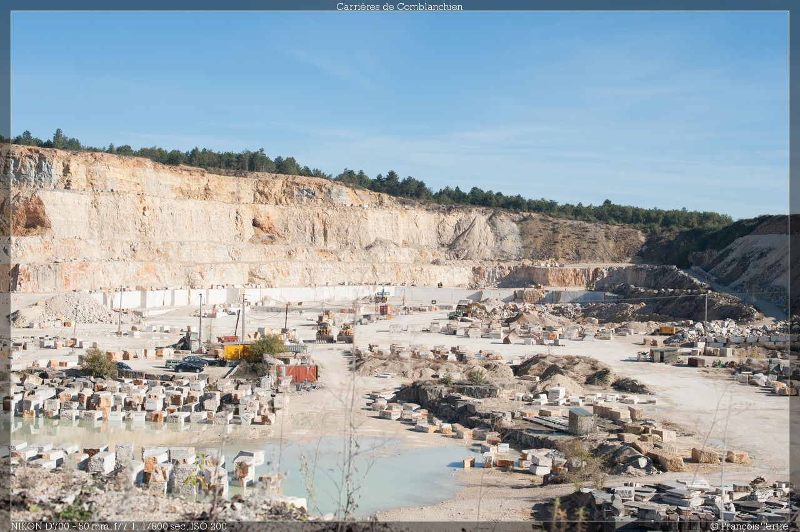Click the EXIF caption 'NIKON D700 - 50 mm, f/7.1, 1/800 sec, ISO 200'
This screenshot has height=532, width=800.
119,526
